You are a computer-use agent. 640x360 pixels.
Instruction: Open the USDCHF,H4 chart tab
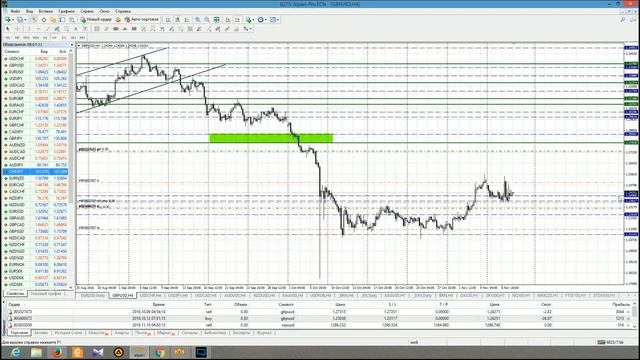click(150, 295)
